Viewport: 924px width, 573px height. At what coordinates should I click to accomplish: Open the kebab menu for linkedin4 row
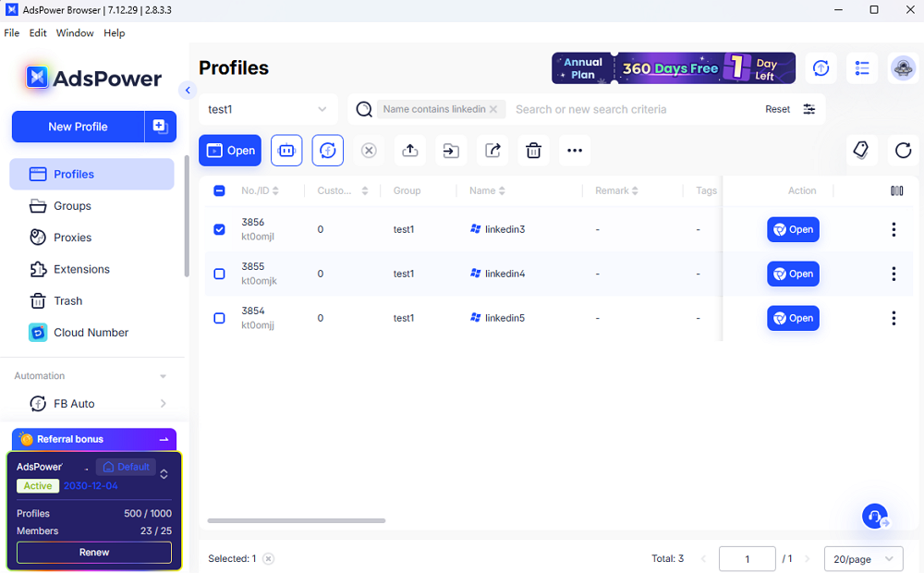tap(894, 274)
